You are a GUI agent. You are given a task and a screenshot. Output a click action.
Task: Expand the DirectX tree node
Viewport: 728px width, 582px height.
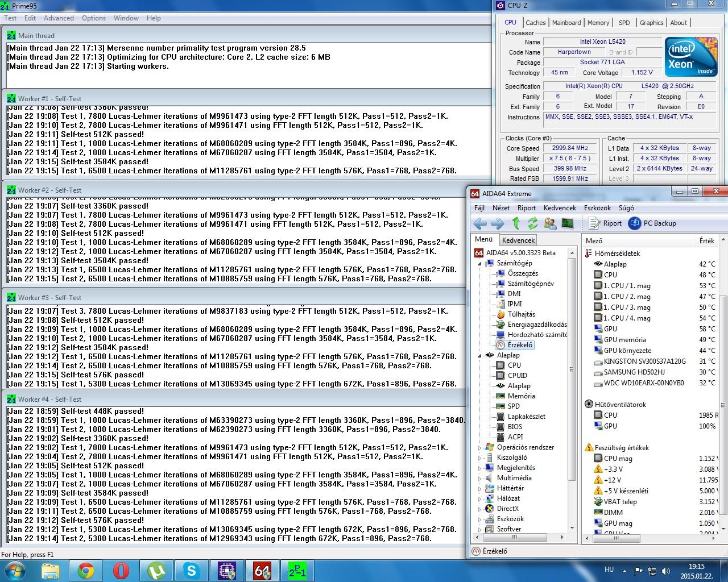pos(479,509)
